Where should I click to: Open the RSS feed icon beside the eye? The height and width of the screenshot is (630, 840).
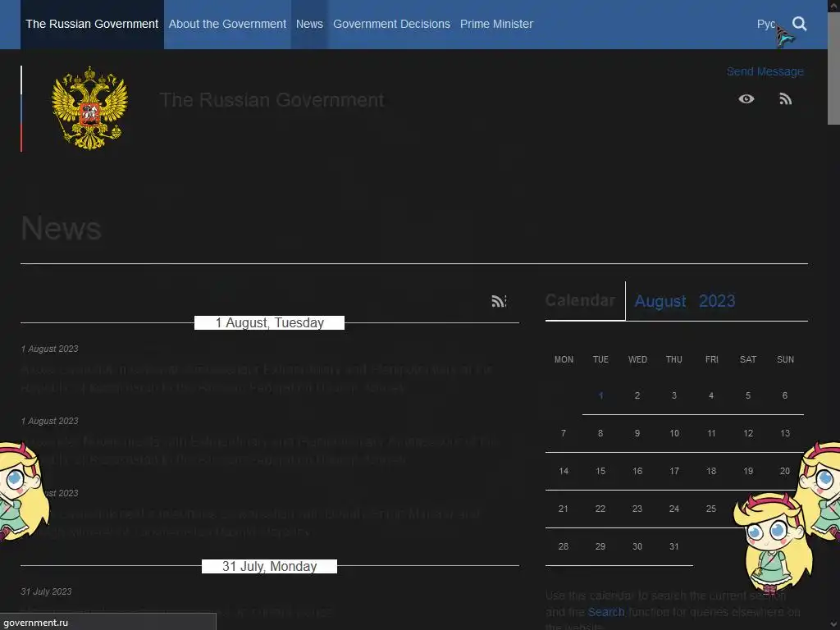tap(785, 98)
